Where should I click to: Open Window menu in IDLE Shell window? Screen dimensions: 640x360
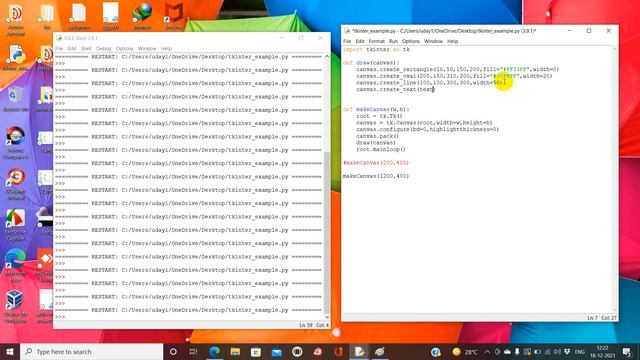click(x=147, y=49)
